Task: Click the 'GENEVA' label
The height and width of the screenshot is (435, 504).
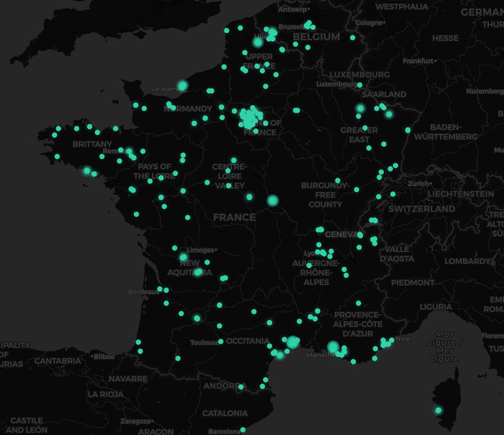Action: [342, 234]
